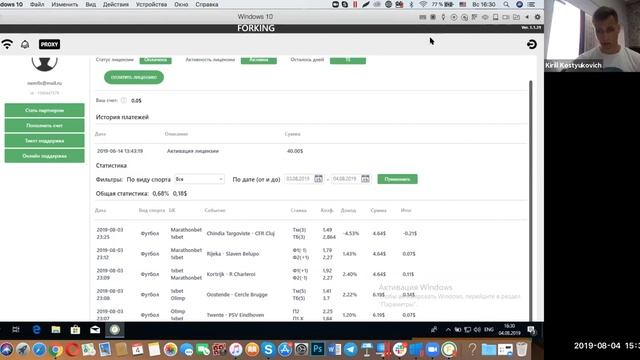The width and height of the screenshot is (640, 360).
Task: Open the Файл menu
Action: coord(37,4)
